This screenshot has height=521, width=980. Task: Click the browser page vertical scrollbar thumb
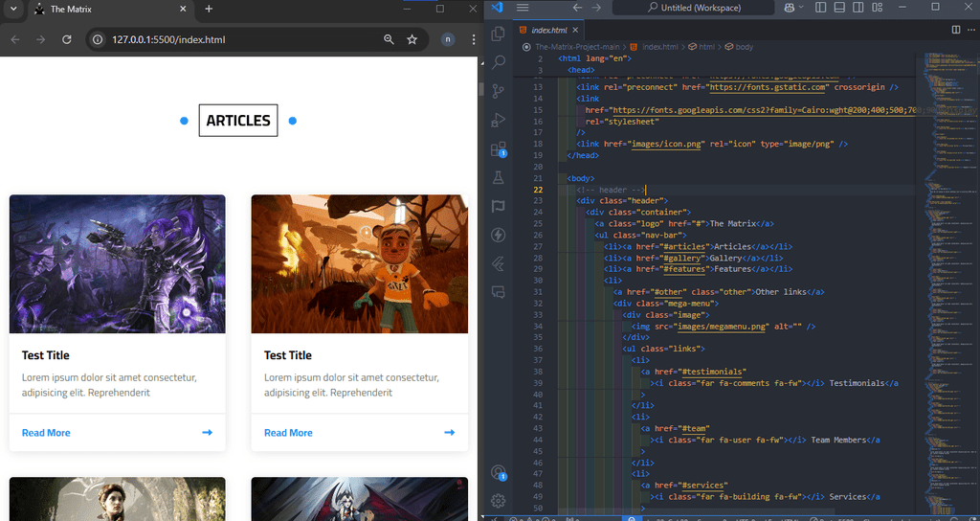click(480, 88)
